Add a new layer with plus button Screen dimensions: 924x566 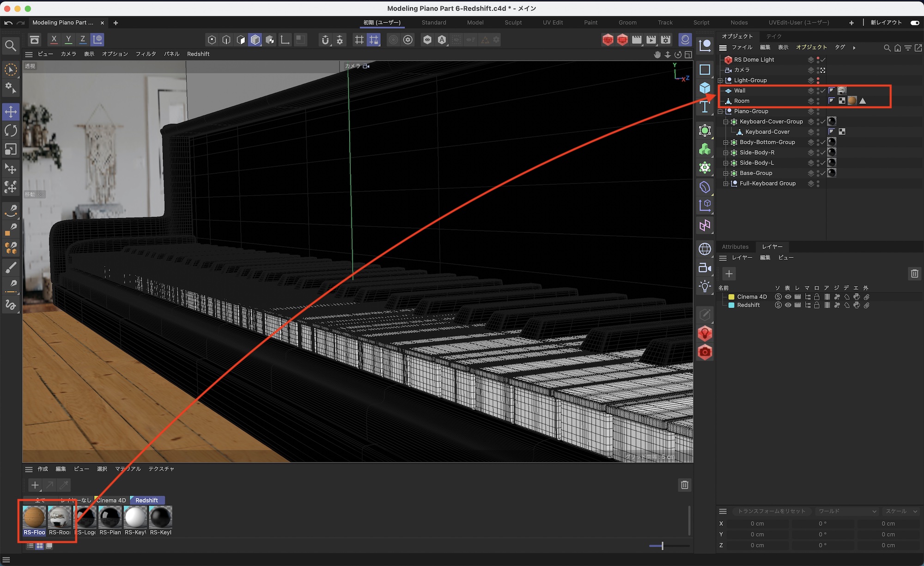(x=729, y=274)
